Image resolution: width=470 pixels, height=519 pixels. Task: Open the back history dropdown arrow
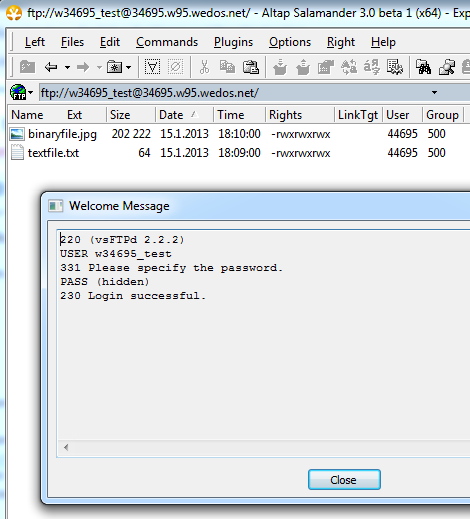click(67, 67)
